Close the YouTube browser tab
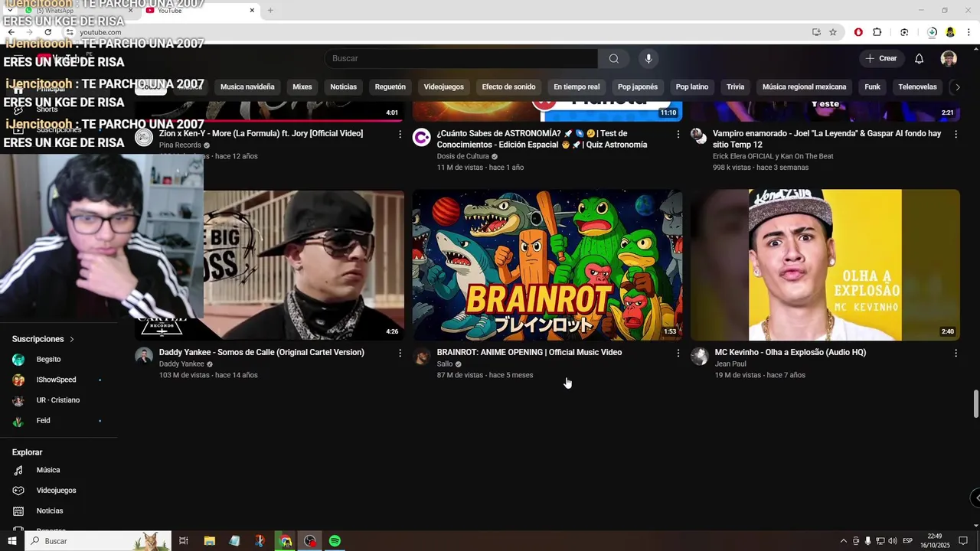This screenshot has height=551, width=980. tap(252, 10)
